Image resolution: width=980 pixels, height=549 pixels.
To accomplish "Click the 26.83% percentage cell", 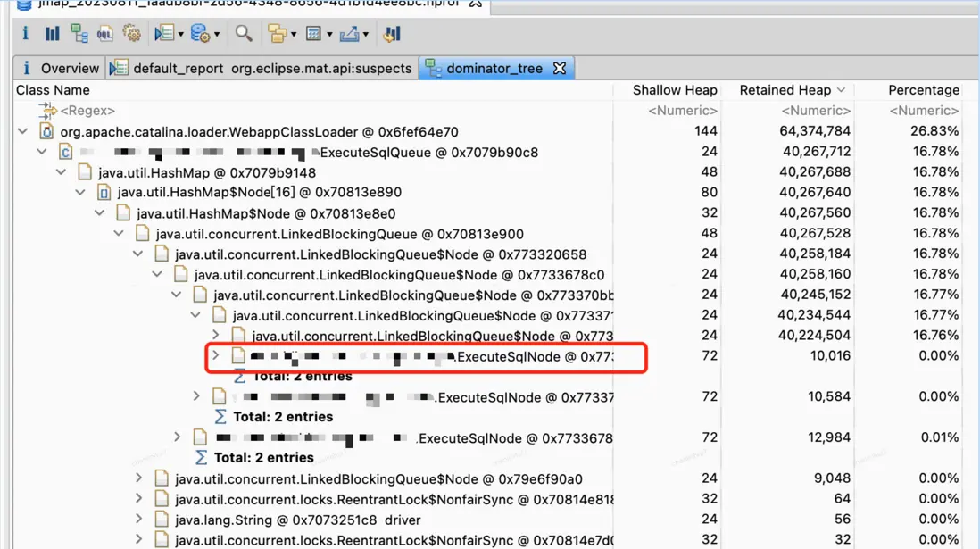I will 934,131.
